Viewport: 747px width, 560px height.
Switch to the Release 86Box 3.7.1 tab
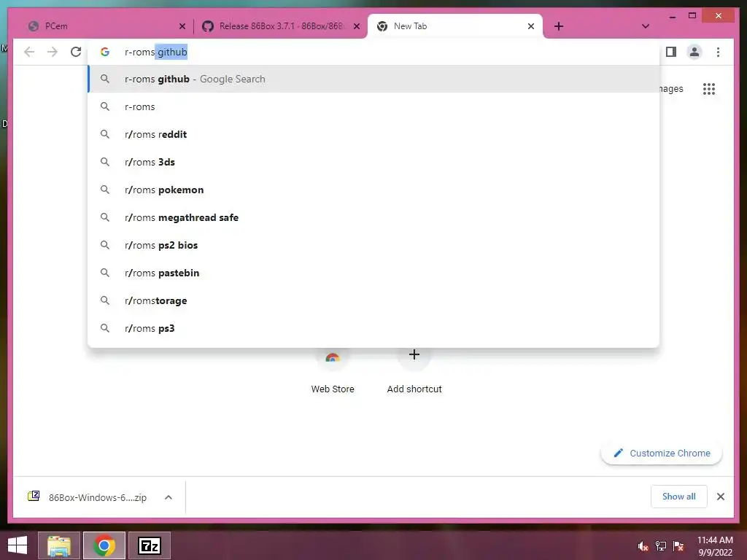point(280,26)
